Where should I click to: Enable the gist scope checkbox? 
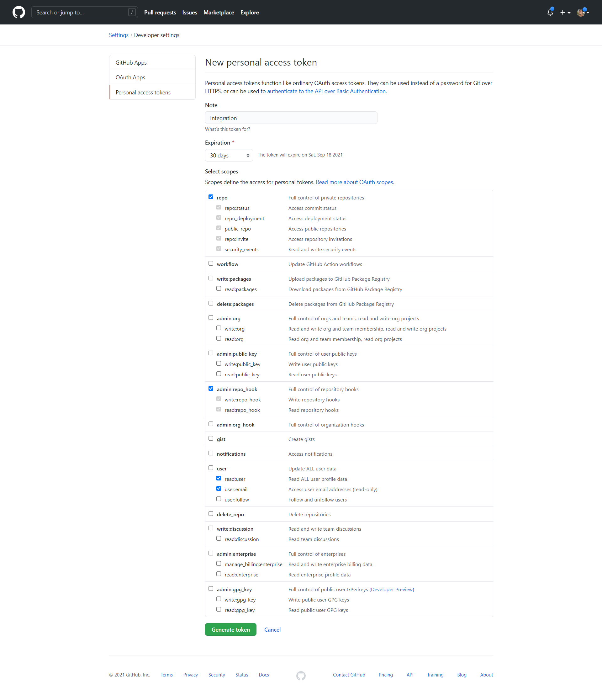coord(211,438)
